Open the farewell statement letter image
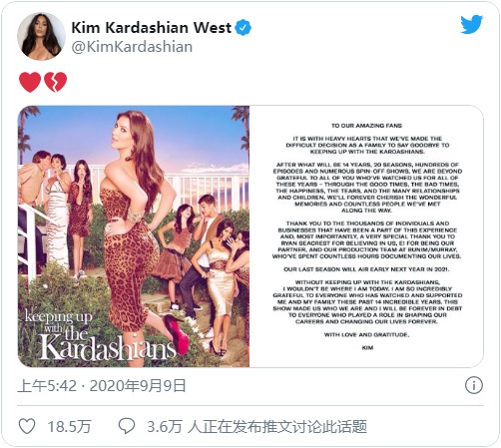 click(x=366, y=236)
